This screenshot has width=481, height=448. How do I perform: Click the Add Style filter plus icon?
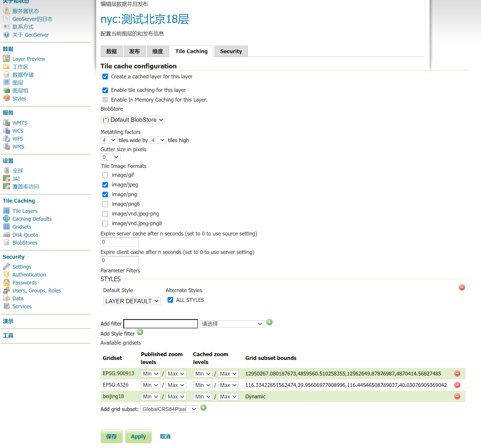click(140, 332)
